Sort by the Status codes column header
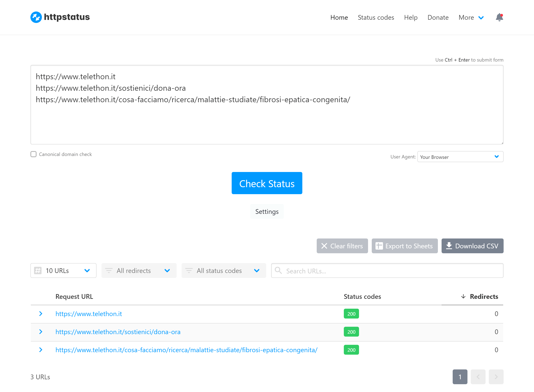534x392 pixels. tap(362, 296)
